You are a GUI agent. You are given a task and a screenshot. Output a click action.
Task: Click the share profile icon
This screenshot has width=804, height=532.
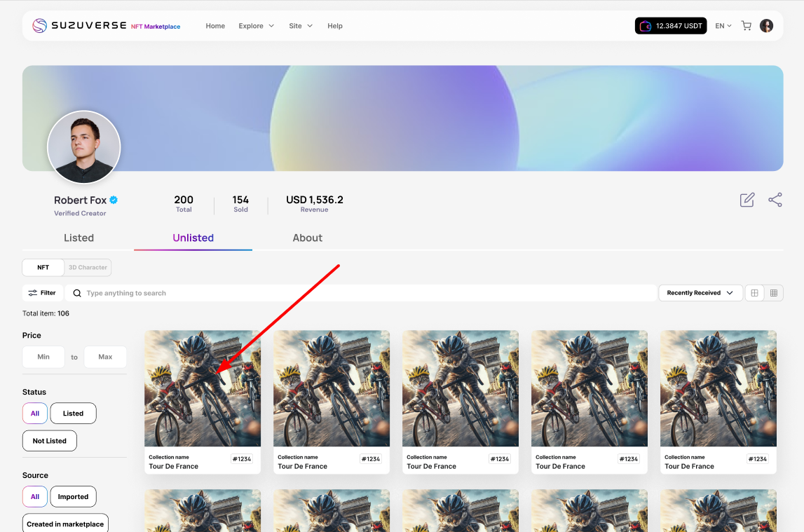[775, 200]
